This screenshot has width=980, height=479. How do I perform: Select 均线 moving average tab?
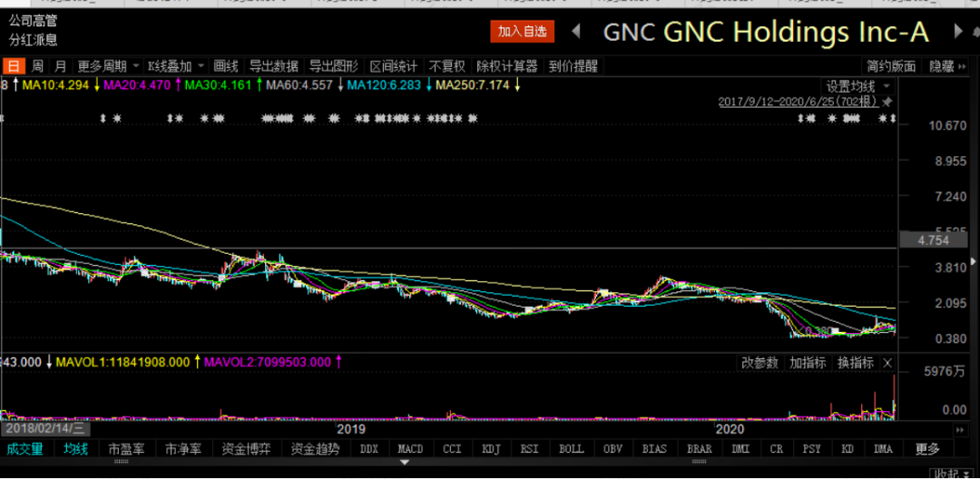pyautogui.click(x=75, y=448)
